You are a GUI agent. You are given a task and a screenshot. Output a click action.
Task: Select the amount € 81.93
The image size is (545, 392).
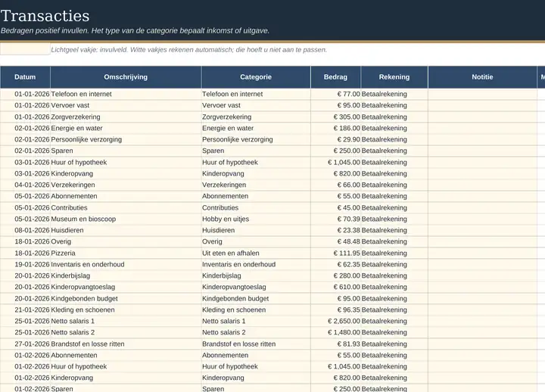point(336,344)
